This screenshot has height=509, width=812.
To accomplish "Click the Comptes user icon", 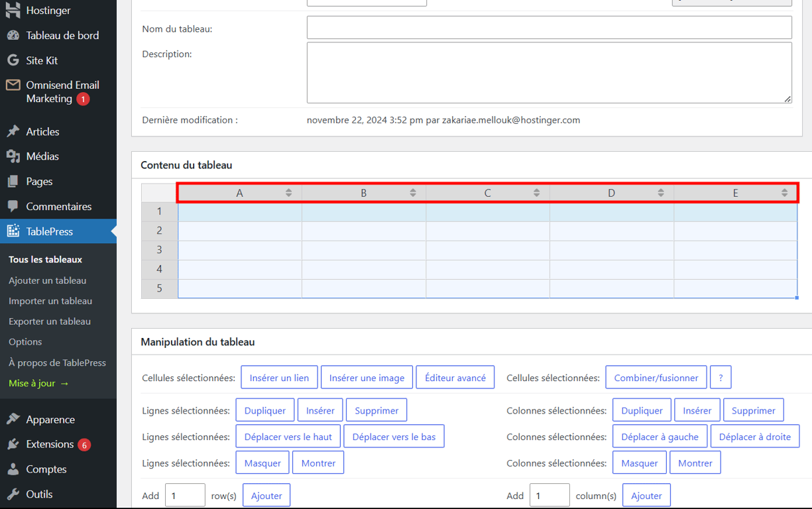I will tap(13, 469).
